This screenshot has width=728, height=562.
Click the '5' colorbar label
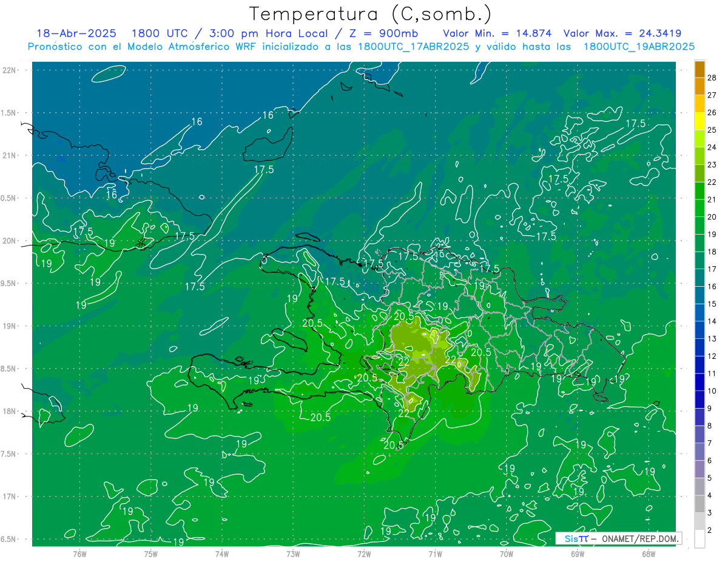point(709,478)
